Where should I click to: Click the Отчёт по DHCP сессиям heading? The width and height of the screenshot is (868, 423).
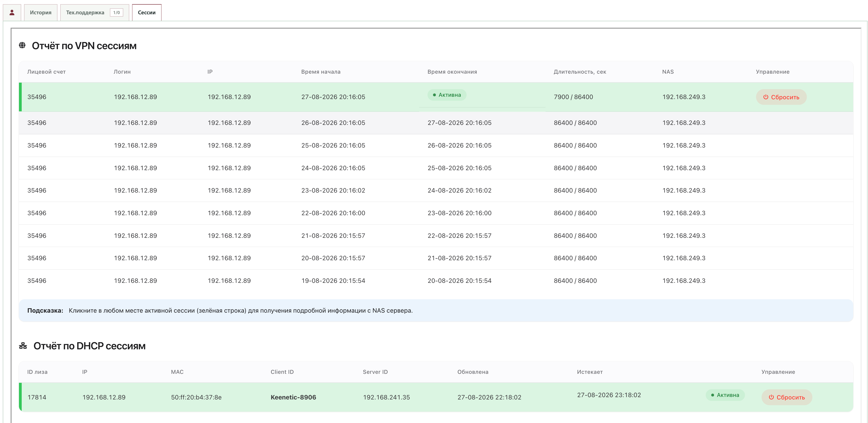pos(89,346)
